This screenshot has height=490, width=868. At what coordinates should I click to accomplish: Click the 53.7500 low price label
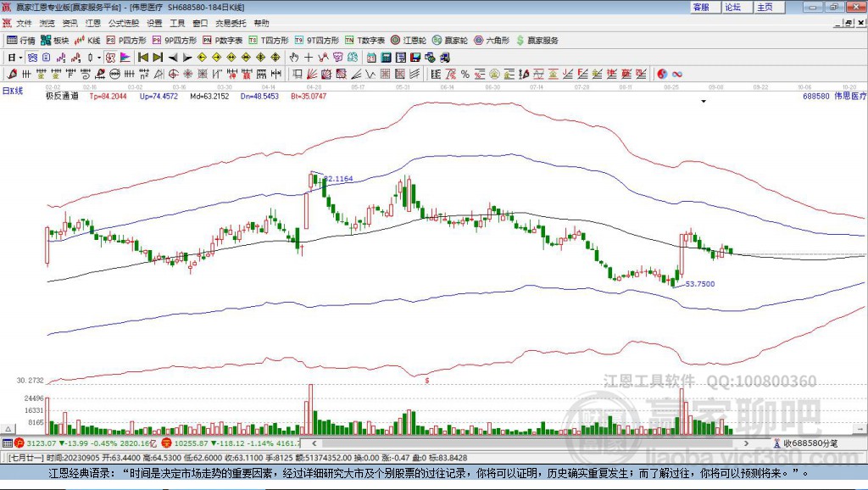point(699,284)
